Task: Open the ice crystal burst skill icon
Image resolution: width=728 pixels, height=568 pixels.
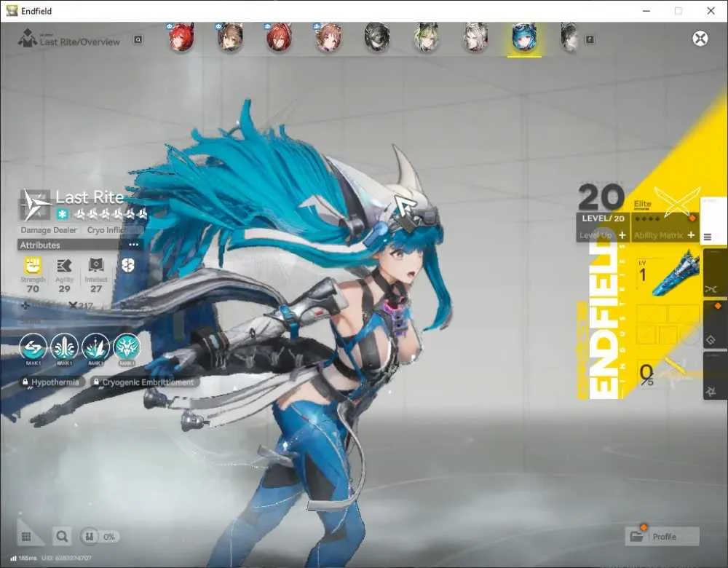Action: pos(95,347)
